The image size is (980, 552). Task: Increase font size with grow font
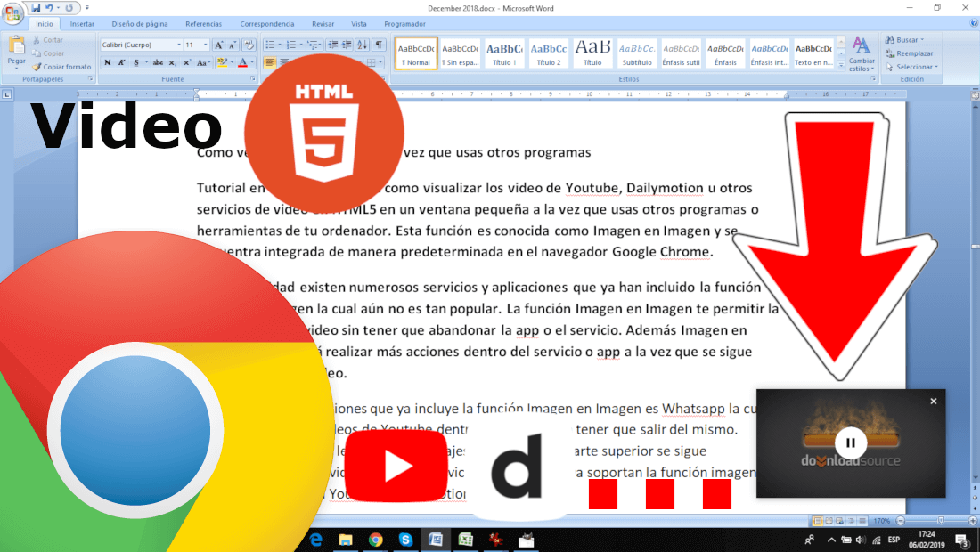(219, 45)
